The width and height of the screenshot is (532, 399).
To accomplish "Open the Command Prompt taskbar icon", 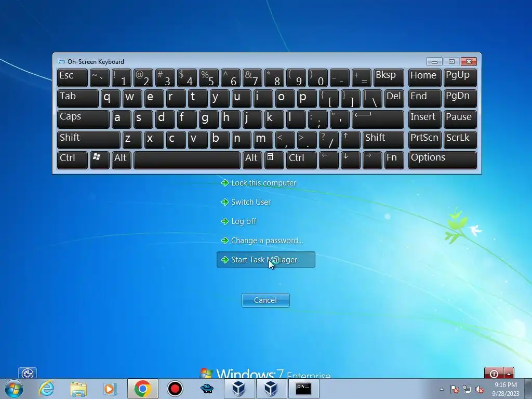I will pos(303,389).
